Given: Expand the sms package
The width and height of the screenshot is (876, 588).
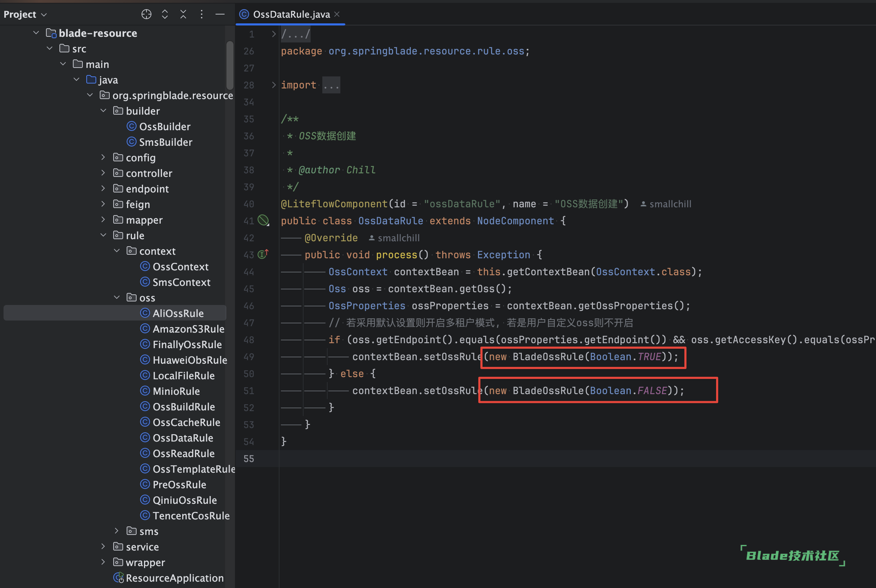Looking at the screenshot, I should 117,531.
